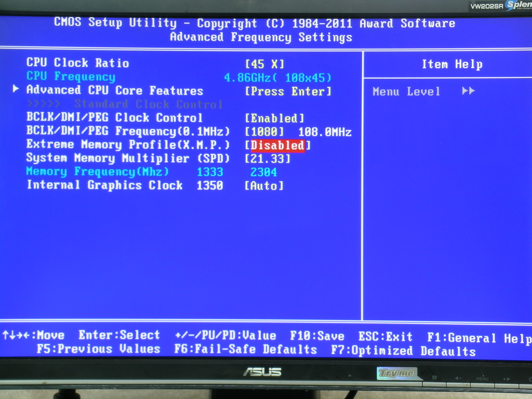Click the Memory Frequency(Mhz) label

97,171
